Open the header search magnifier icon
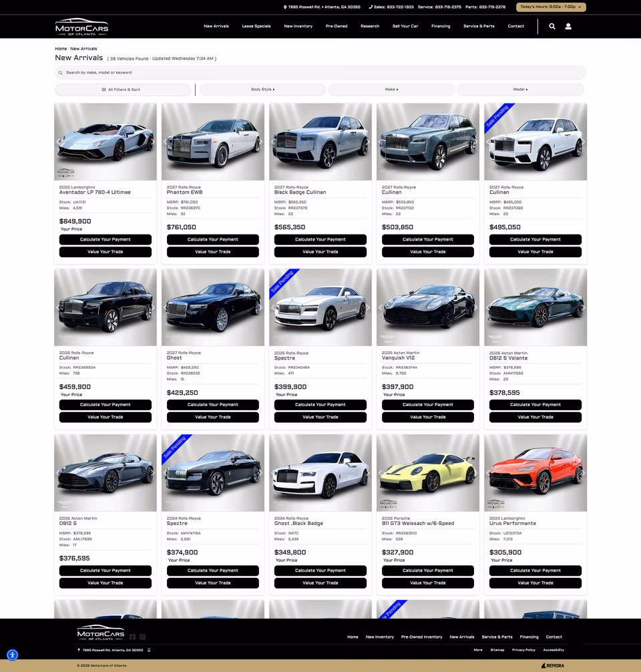 tap(552, 26)
